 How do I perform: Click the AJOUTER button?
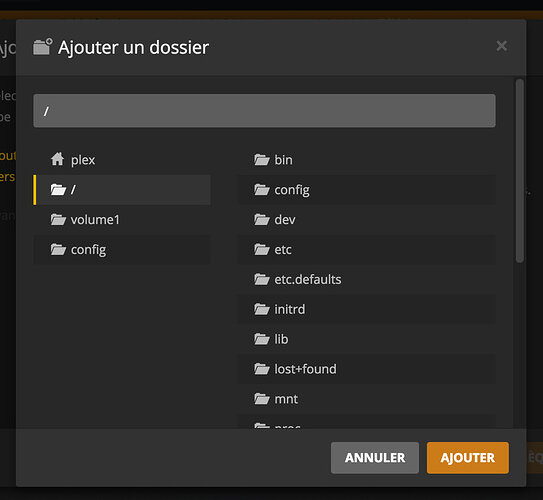[468, 458]
